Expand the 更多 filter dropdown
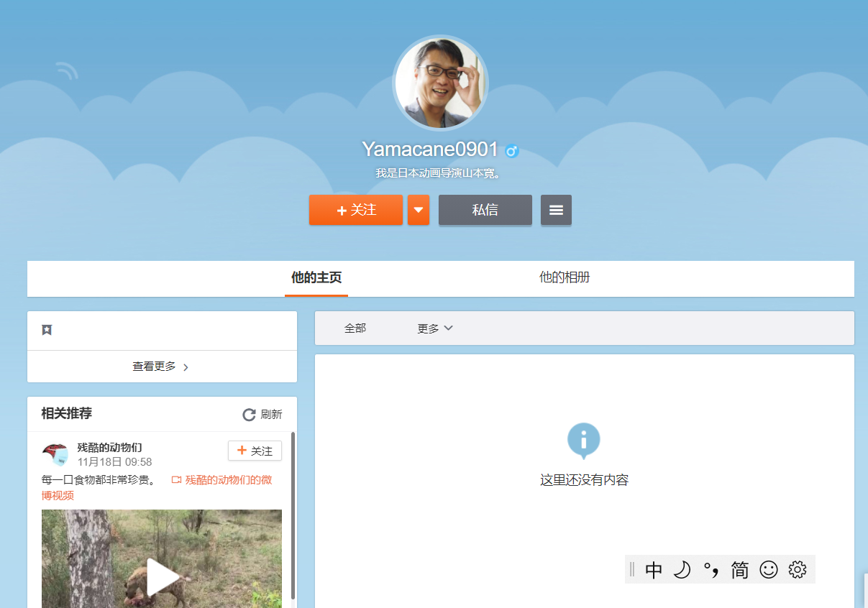Screen dimensions: 868x608 click(x=434, y=328)
